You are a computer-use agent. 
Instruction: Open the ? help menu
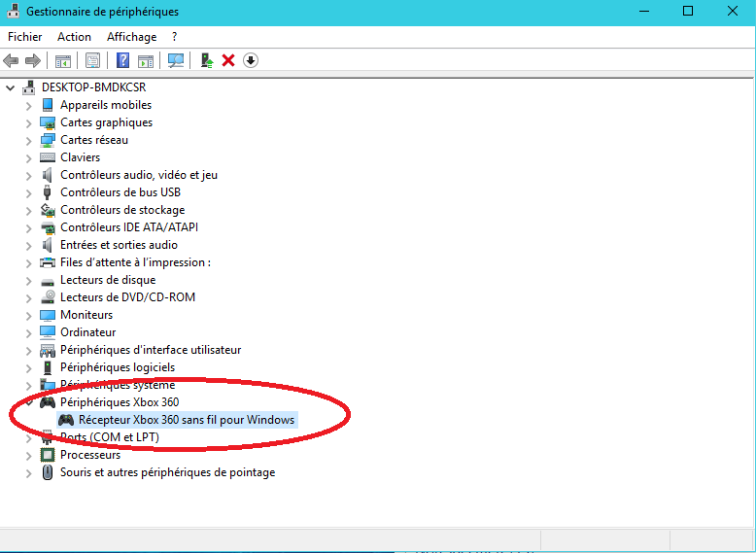click(174, 37)
